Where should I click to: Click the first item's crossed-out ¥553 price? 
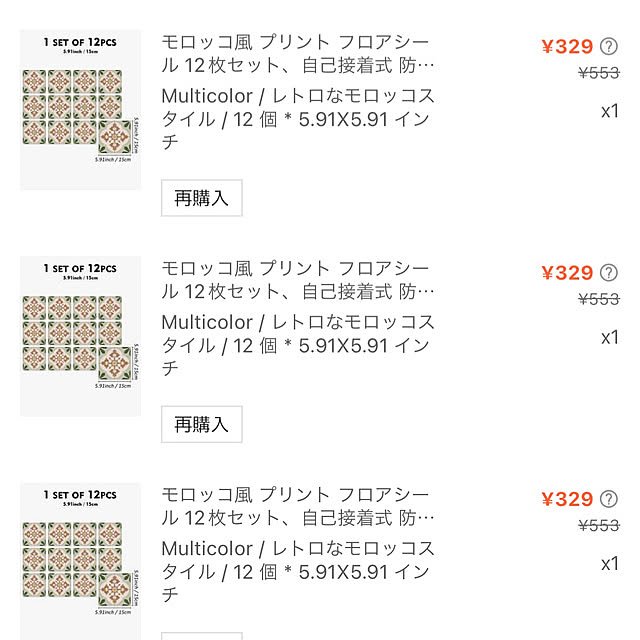pos(599,73)
